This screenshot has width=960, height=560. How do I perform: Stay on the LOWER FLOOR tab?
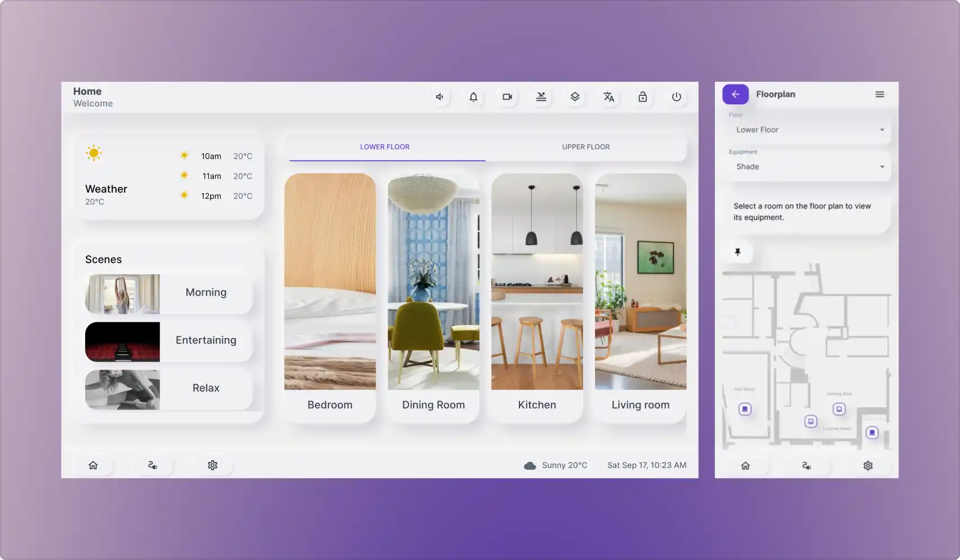(385, 146)
